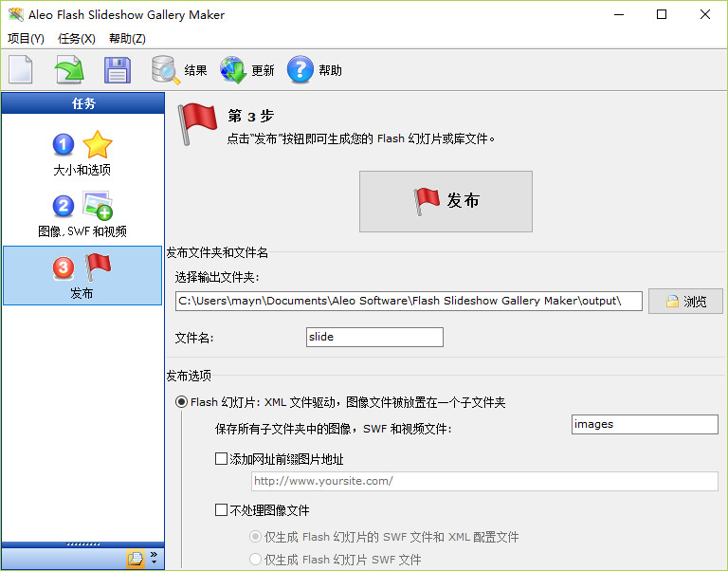Click the 任务 panel header
The image size is (728, 571).
83,103
